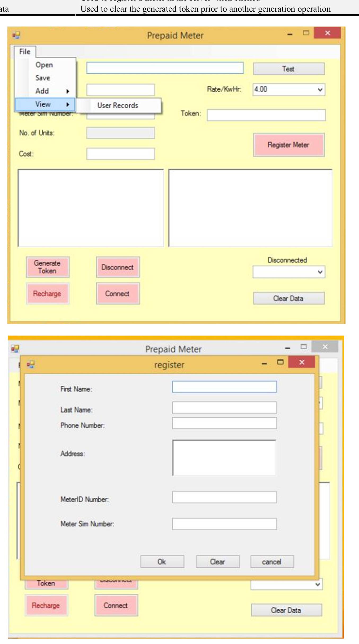Click into the Address text area

(x=224, y=458)
